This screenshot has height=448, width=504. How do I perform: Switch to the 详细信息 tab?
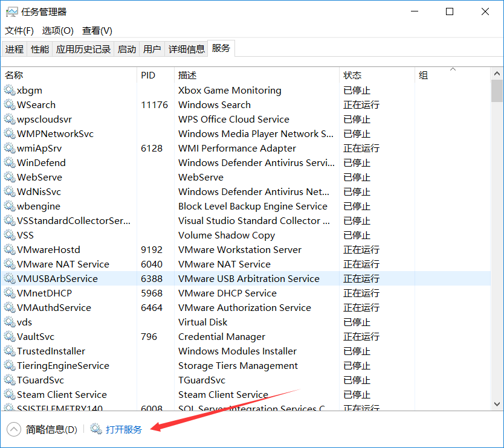tap(186, 49)
